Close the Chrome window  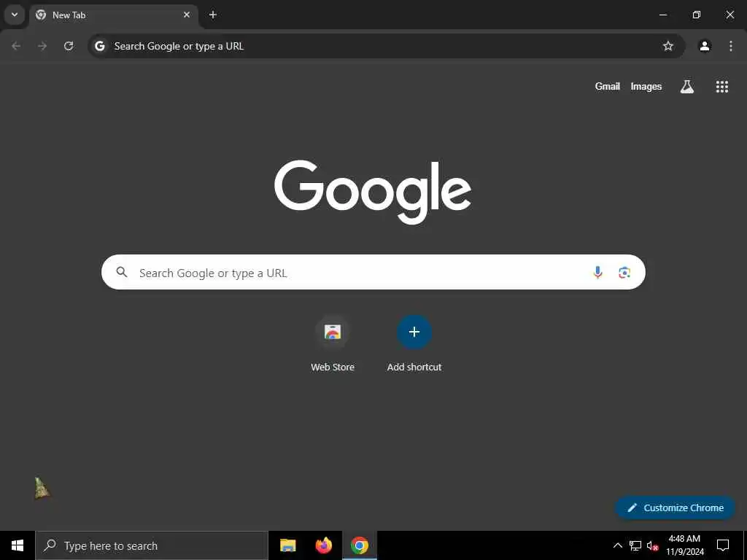click(x=729, y=15)
